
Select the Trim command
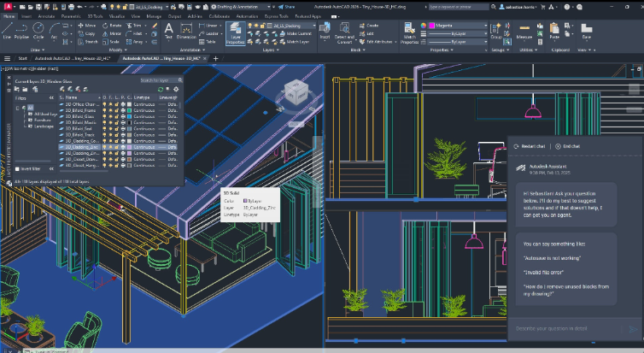click(x=134, y=26)
